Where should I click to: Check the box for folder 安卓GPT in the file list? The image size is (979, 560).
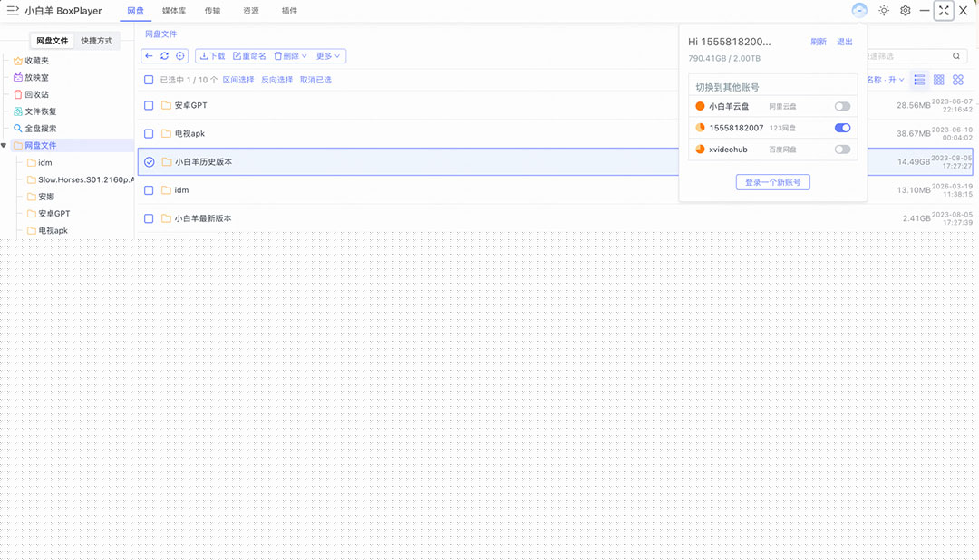[149, 105]
